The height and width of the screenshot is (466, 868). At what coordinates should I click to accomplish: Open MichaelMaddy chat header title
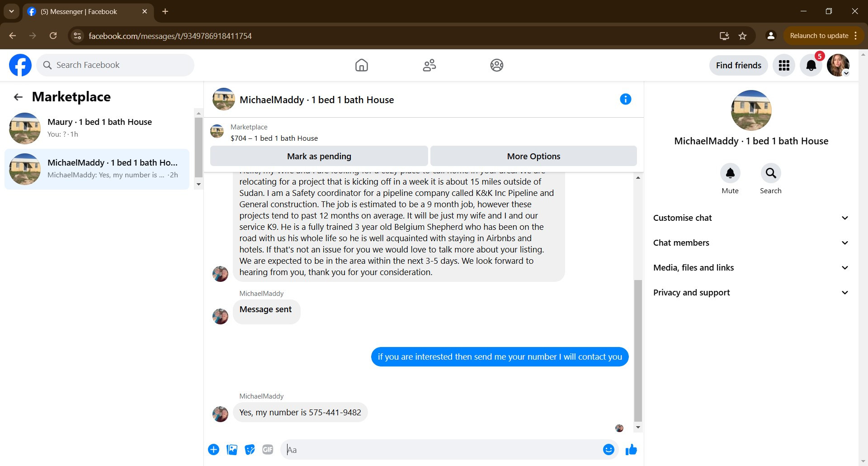pyautogui.click(x=316, y=100)
